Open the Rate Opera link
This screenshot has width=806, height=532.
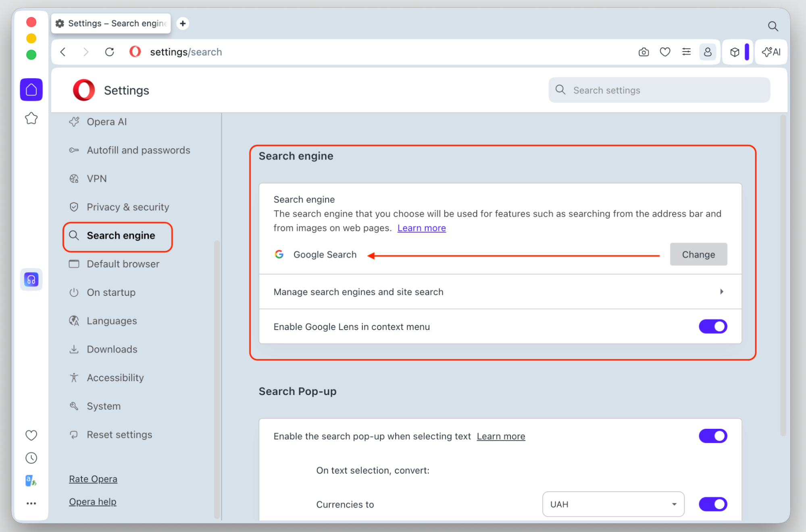tap(93, 479)
